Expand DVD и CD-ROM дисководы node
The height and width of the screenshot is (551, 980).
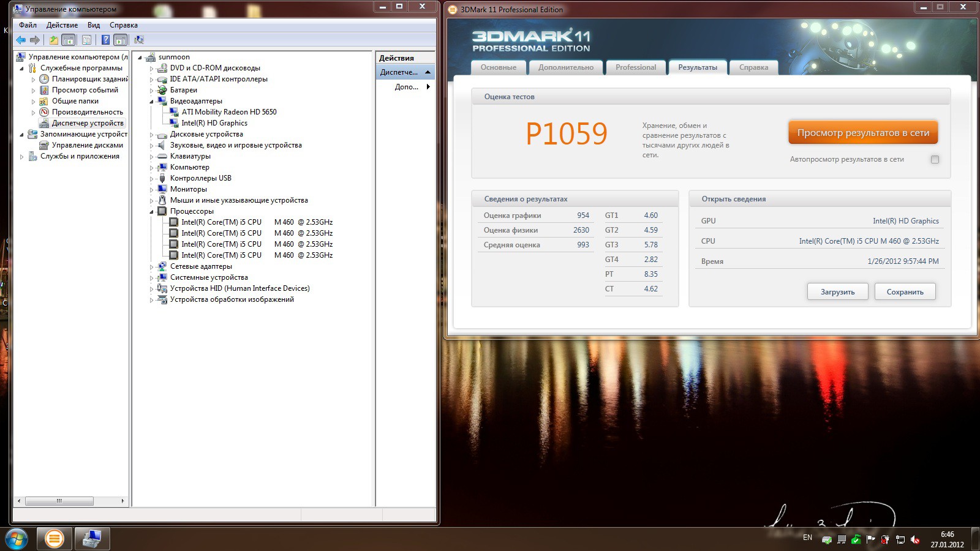[x=151, y=69]
